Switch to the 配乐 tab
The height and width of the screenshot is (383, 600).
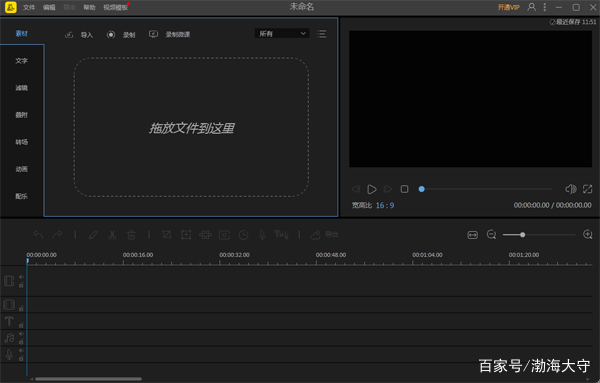tap(21, 196)
